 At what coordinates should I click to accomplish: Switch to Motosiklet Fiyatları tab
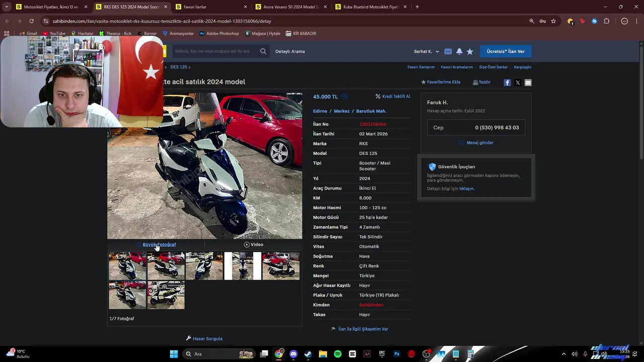coord(51,7)
